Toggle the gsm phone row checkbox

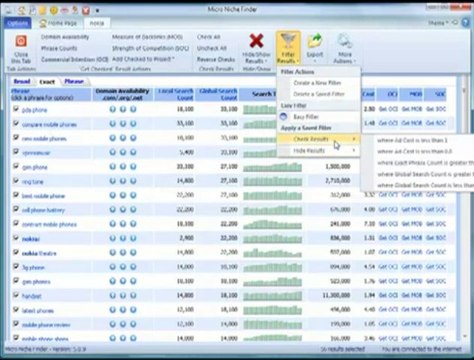click(x=16, y=166)
